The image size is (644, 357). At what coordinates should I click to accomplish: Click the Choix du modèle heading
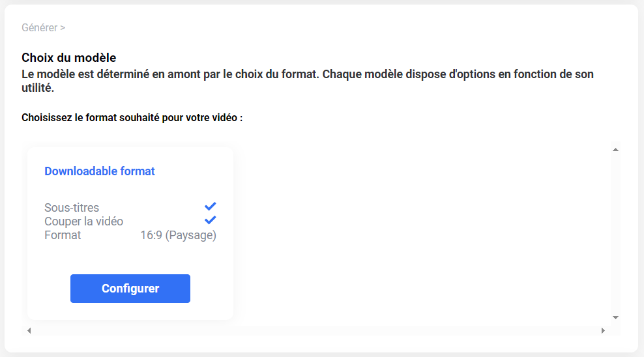click(69, 57)
